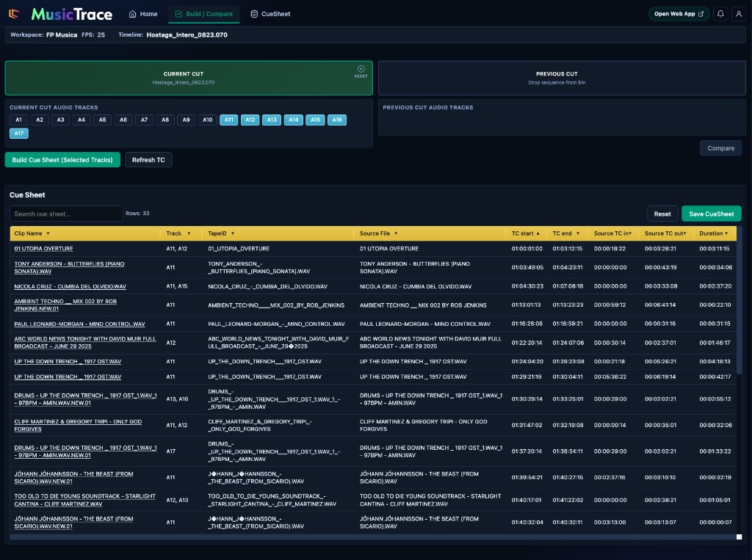752x560 pixels.
Task: Click the track cell 'A13, A16'
Action: point(177,399)
